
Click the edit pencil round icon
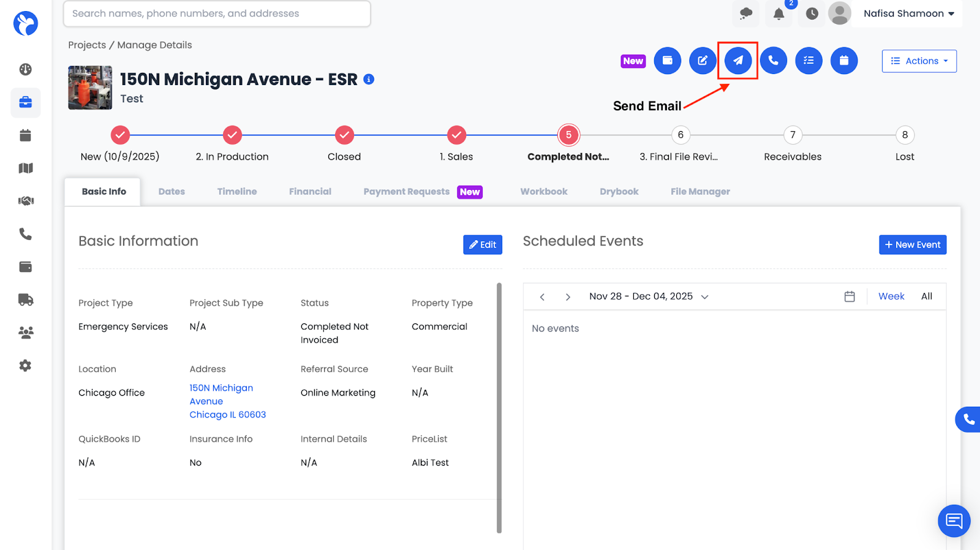(x=703, y=61)
